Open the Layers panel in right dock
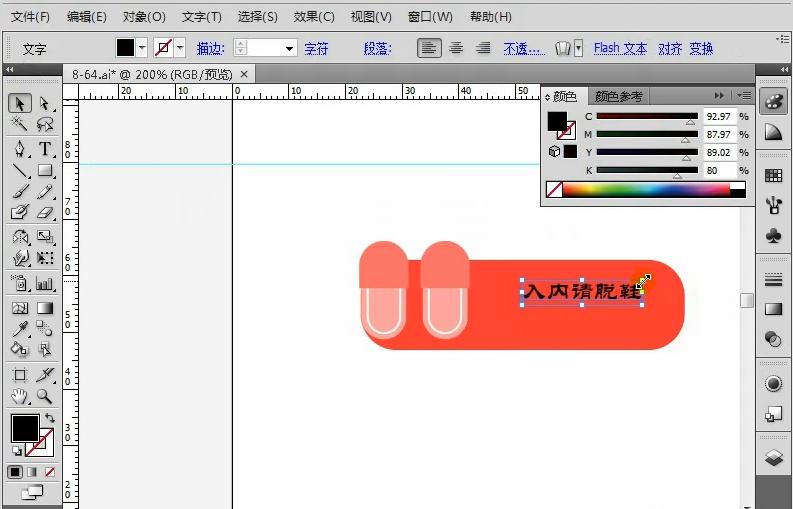The image size is (793, 509). (x=773, y=458)
